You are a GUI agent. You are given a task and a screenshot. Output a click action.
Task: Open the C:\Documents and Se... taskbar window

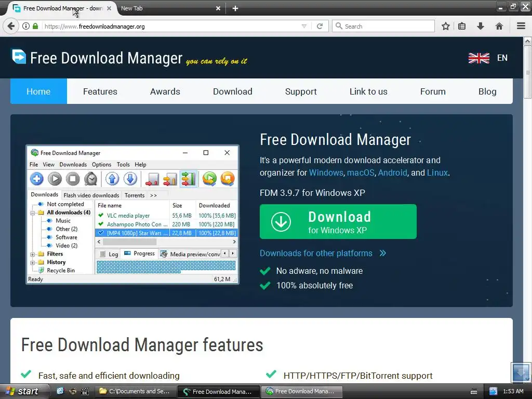[135, 391]
